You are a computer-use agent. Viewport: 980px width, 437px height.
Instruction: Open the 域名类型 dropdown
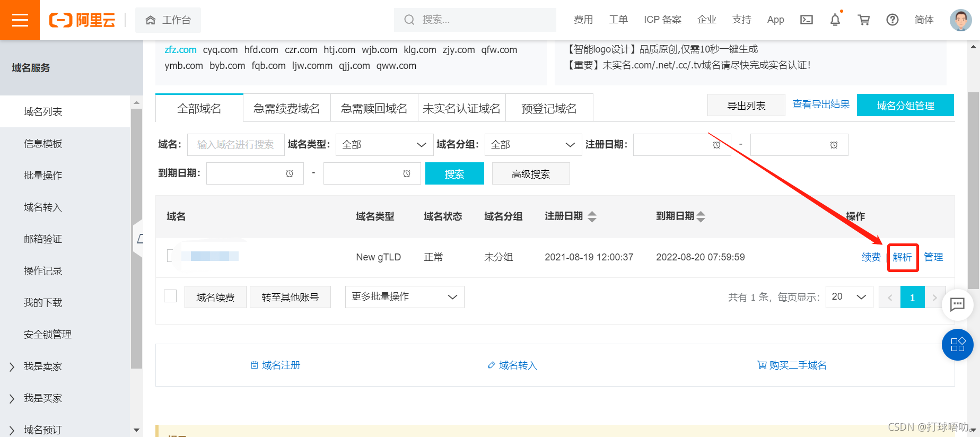pyautogui.click(x=384, y=145)
